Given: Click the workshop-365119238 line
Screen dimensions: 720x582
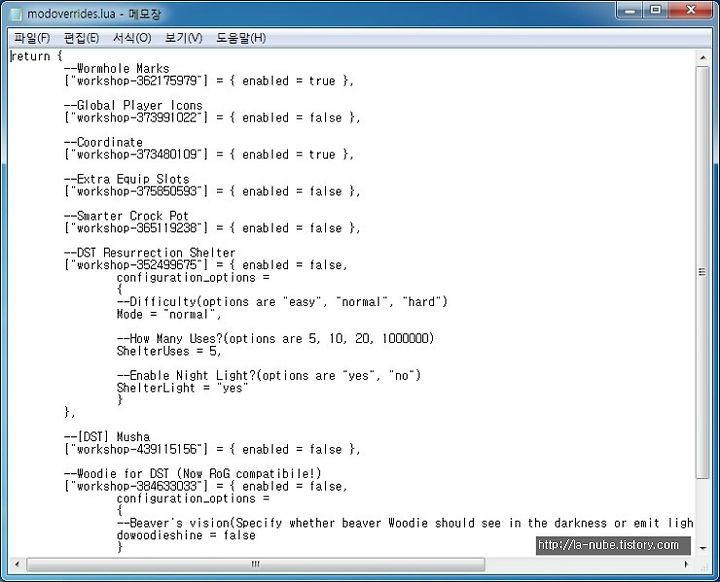Looking at the screenshot, I should (x=212, y=228).
